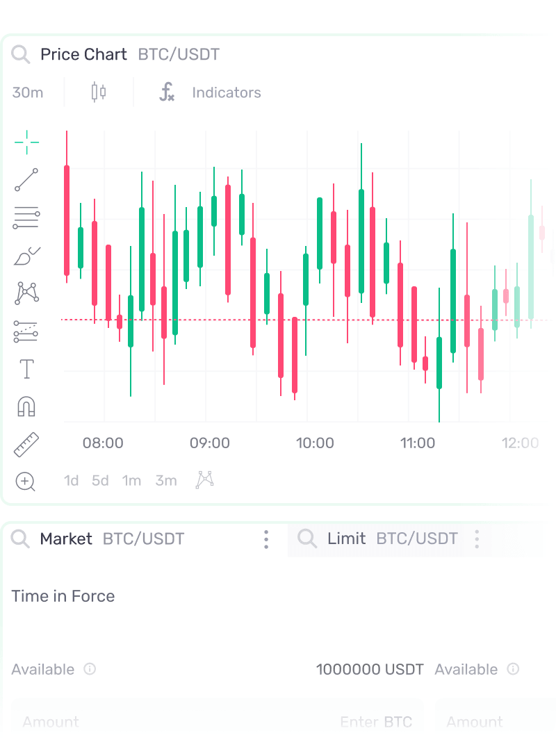
Task: Activate the zoom-in tool
Action: pyautogui.click(x=26, y=482)
